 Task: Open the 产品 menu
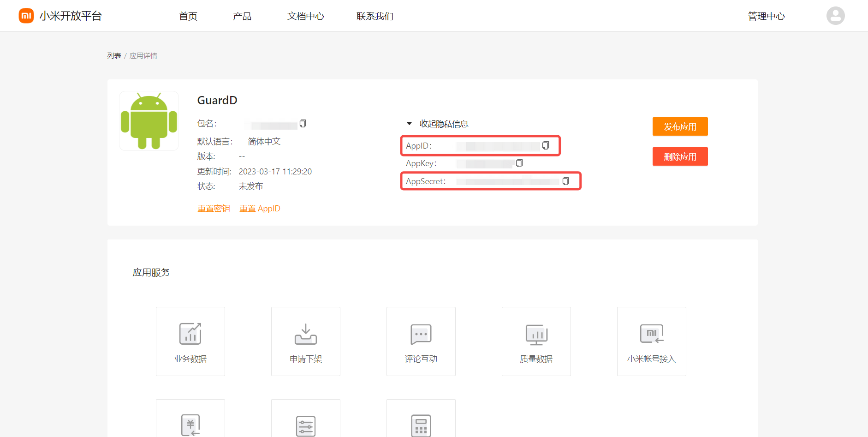point(242,16)
